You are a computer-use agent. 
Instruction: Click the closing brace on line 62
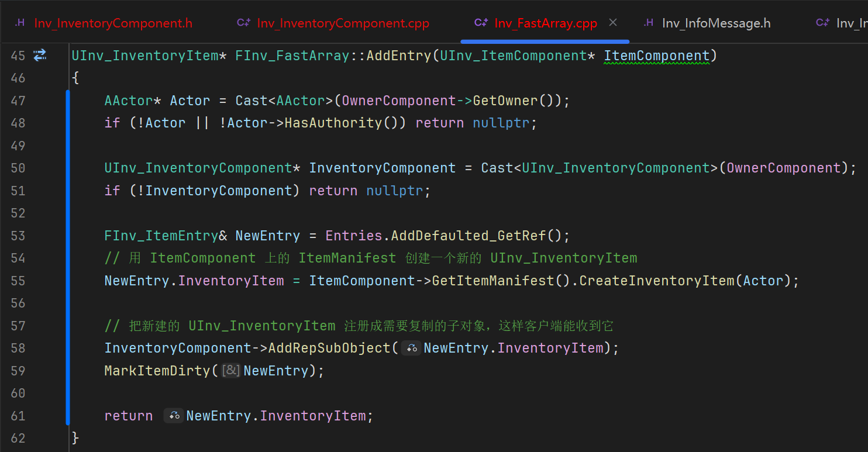point(75,438)
